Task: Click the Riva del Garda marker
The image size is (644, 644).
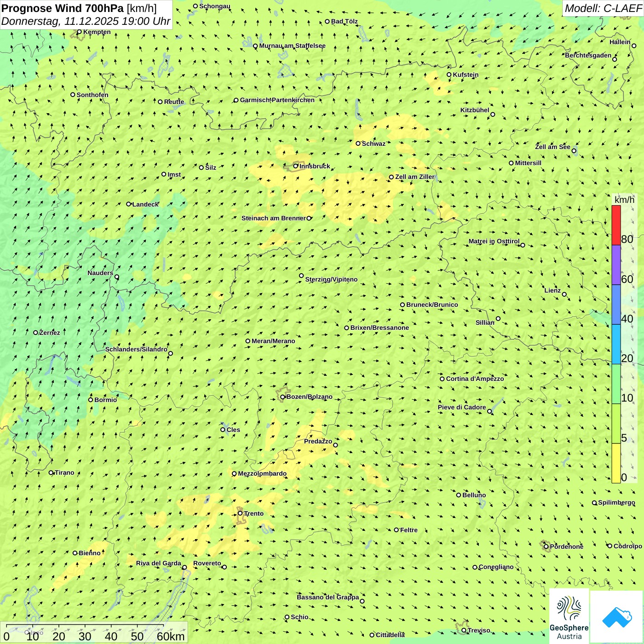Action: (x=184, y=567)
